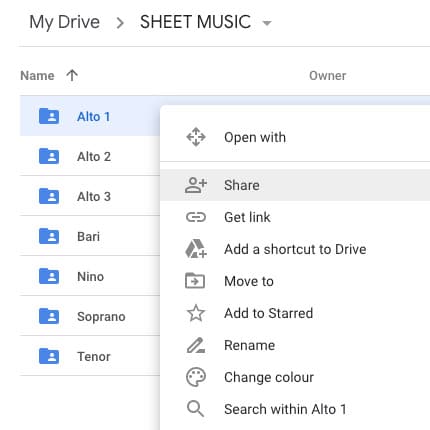This screenshot has height=430, width=430.
Task: Click the Owner column header
Action: point(328,76)
